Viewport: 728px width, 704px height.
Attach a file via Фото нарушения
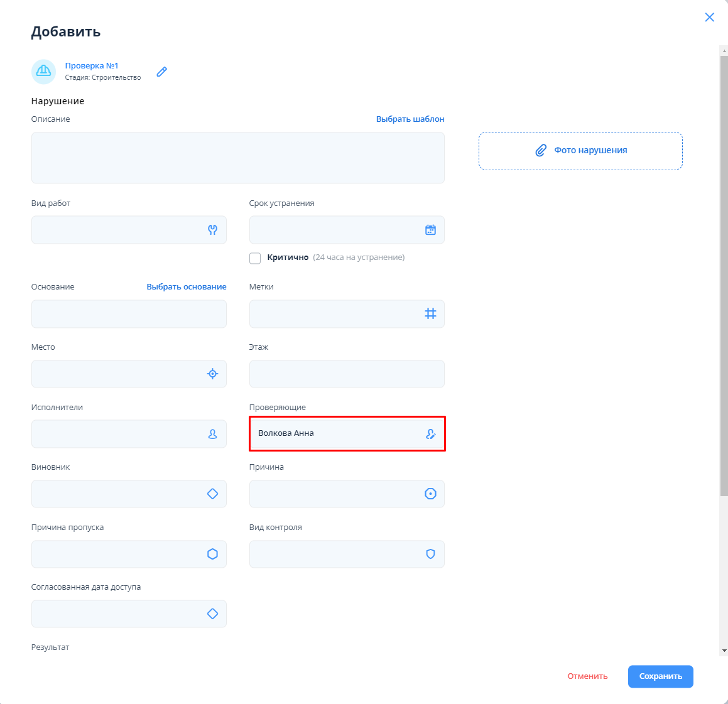coord(580,151)
